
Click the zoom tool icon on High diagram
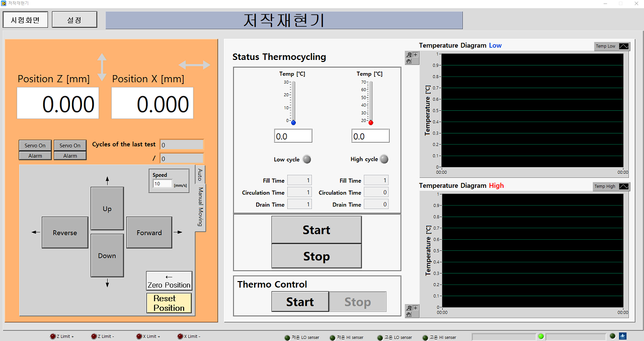pyautogui.click(x=409, y=308)
